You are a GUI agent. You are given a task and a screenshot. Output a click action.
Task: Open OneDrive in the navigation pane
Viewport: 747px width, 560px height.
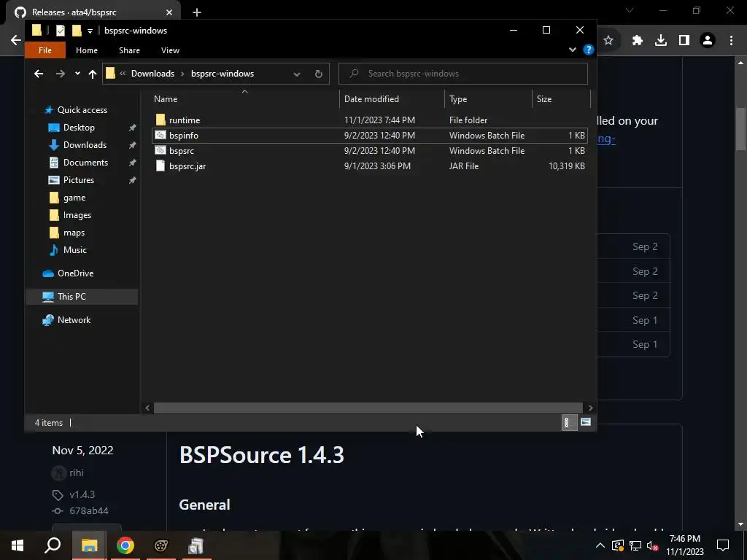[75, 273]
